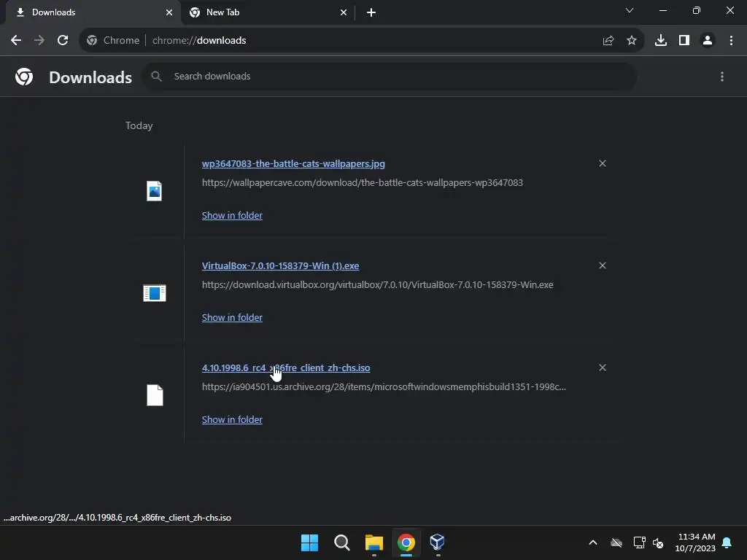Click the VirtualBox installer file icon
The width and height of the screenshot is (747, 560).
[155, 293]
